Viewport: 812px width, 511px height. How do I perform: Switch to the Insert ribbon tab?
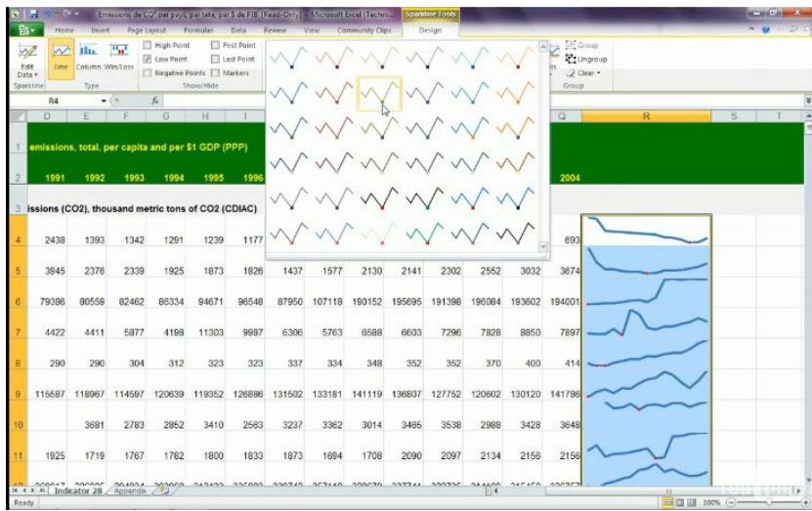[100, 30]
